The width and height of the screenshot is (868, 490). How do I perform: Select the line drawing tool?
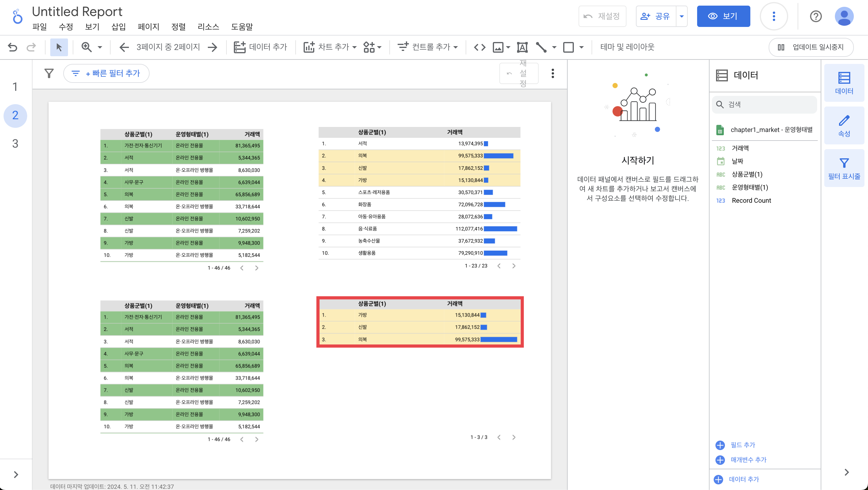541,47
